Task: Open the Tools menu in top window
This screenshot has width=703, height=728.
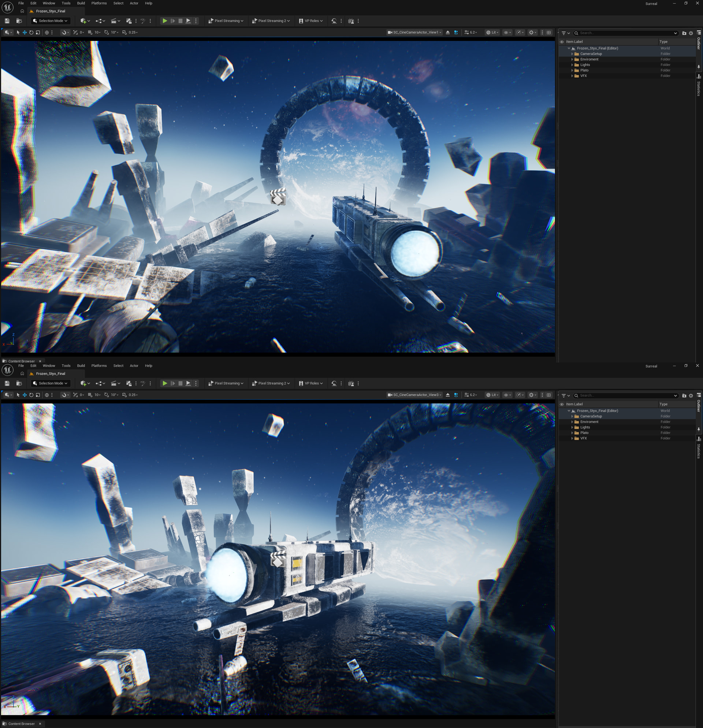Action: point(66,3)
